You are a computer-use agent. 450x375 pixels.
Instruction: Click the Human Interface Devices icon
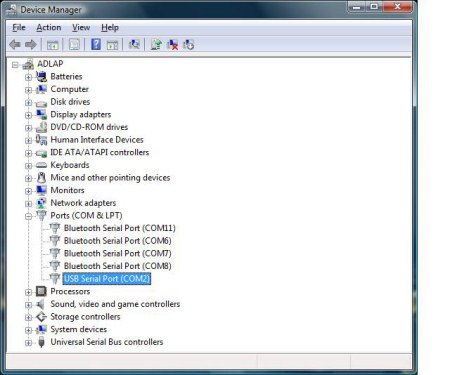point(41,140)
